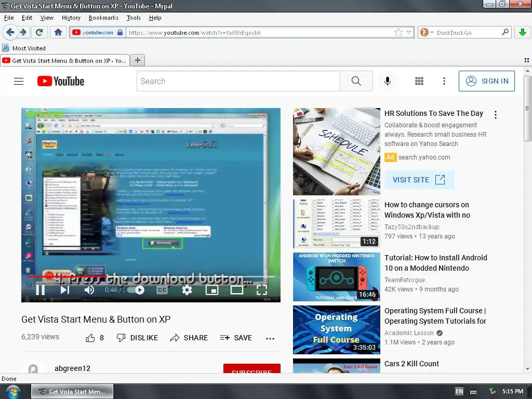
Task: Open the Cars 2 Kill Count title
Action: [x=411, y=364]
